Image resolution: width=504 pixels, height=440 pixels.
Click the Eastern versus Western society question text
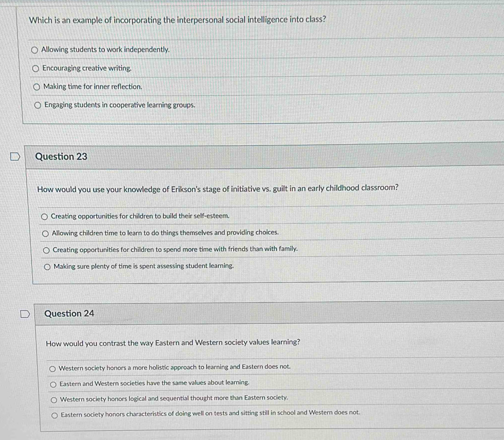coord(173,342)
